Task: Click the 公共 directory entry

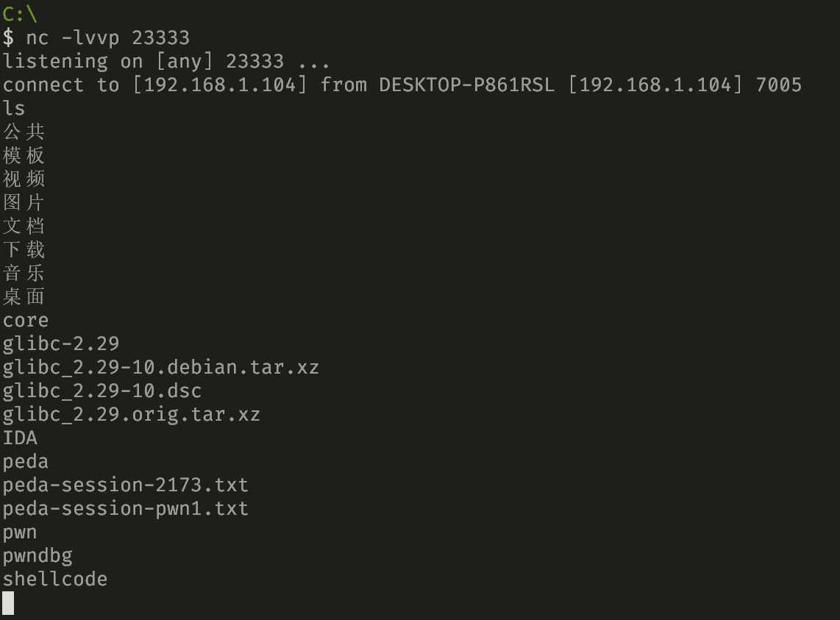Action: click(x=24, y=132)
